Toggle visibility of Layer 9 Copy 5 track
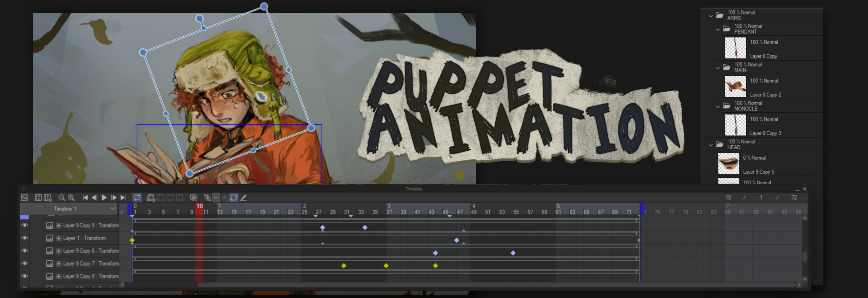Screen dimensions: 868x298 tap(24, 225)
